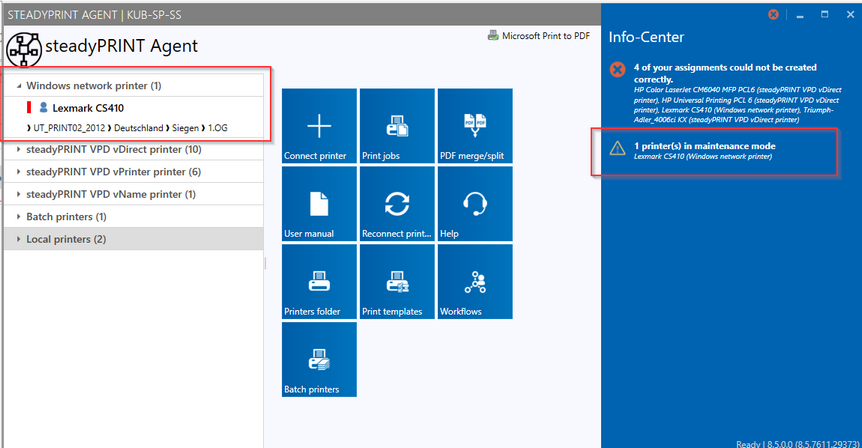Click the orange error icon in title bar
Screen dimensions: 862x448
click(x=773, y=14)
